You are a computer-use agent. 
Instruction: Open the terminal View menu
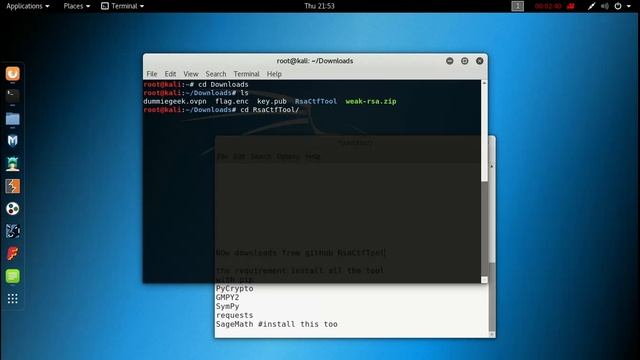(191, 74)
